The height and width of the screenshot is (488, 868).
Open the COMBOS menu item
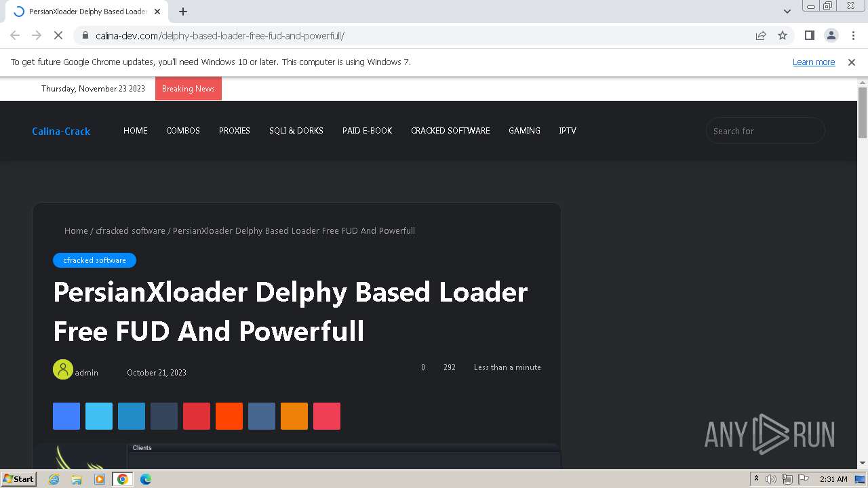[x=183, y=131]
